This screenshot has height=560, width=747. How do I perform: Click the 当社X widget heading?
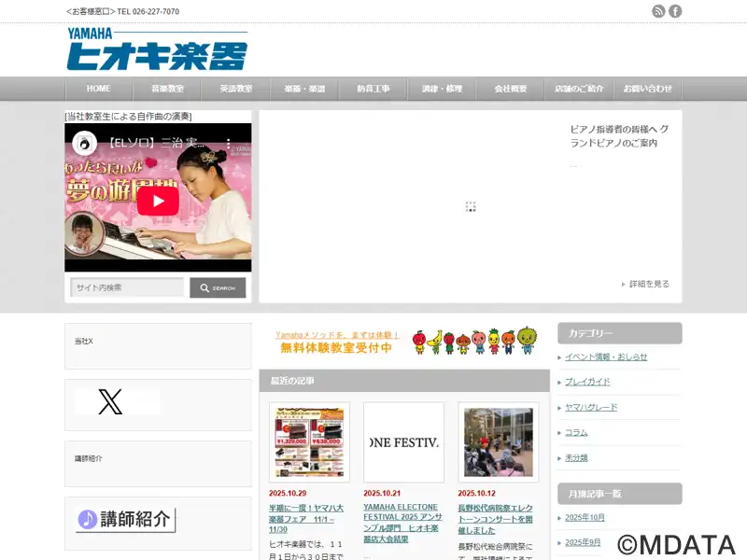(84, 342)
